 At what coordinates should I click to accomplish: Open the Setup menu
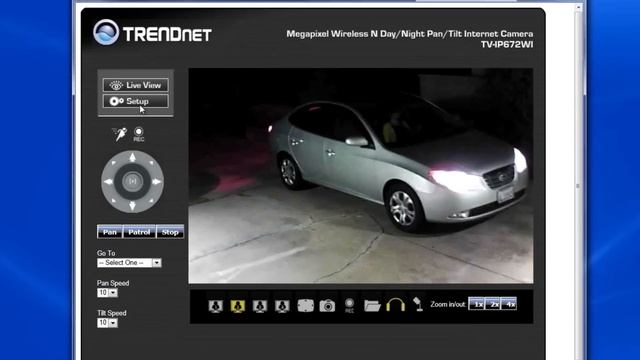click(136, 101)
